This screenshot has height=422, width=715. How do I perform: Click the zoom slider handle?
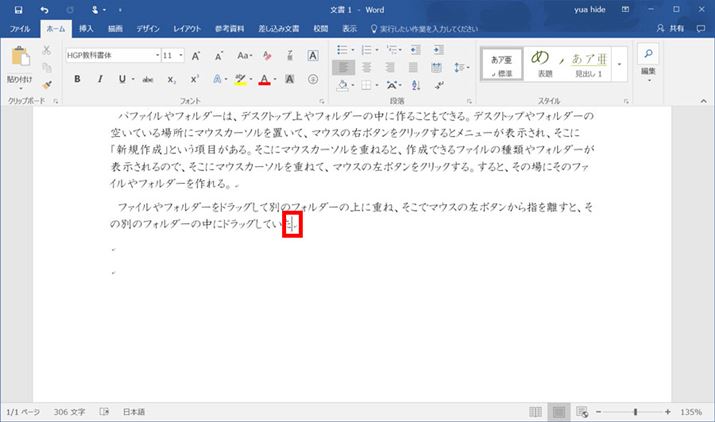coord(635,412)
